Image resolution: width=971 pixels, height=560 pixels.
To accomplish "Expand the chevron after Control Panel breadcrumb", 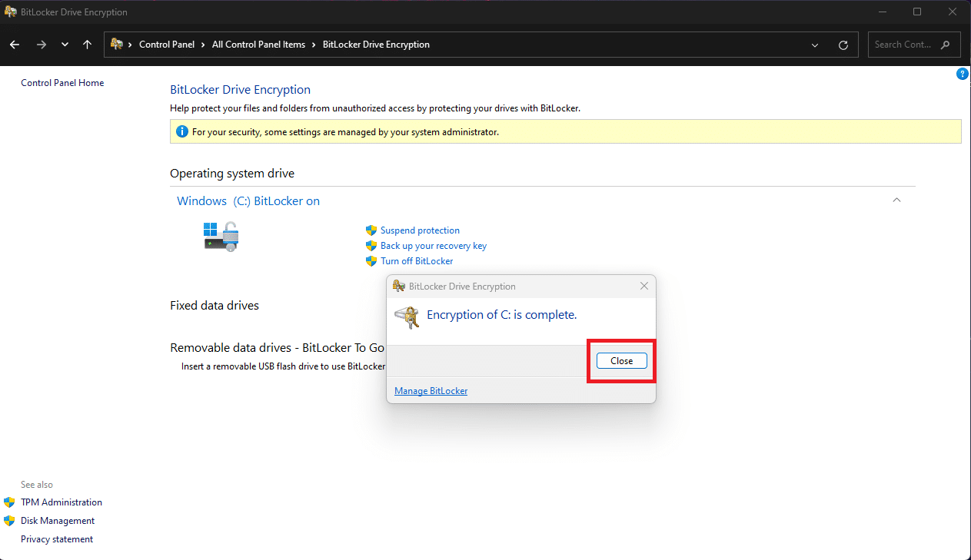I will coord(203,45).
